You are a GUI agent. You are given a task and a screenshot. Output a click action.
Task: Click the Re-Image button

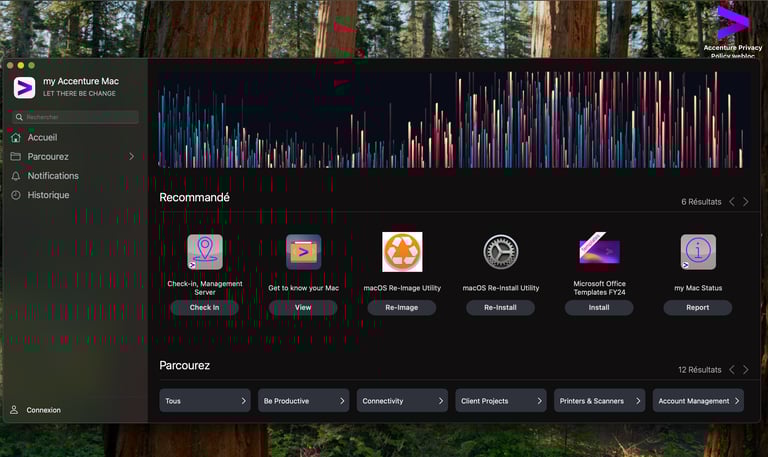402,308
